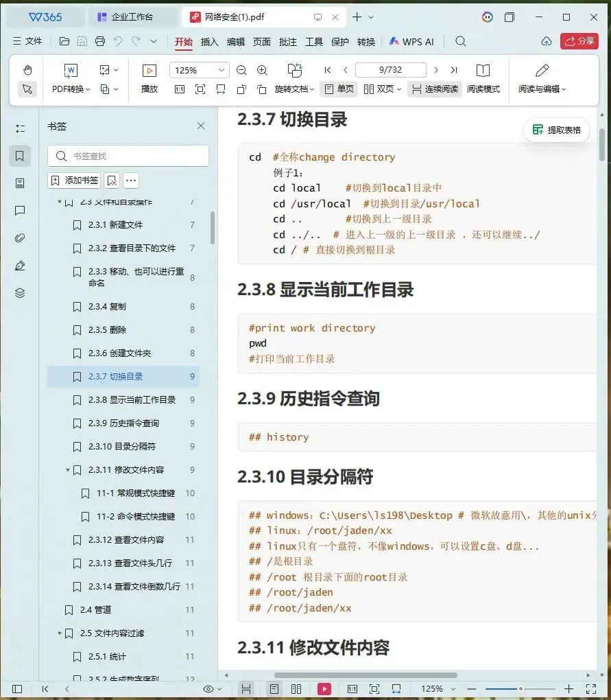Click the fullscreen icon in status bar
Screen dimensions: 611x700
coord(591,689)
